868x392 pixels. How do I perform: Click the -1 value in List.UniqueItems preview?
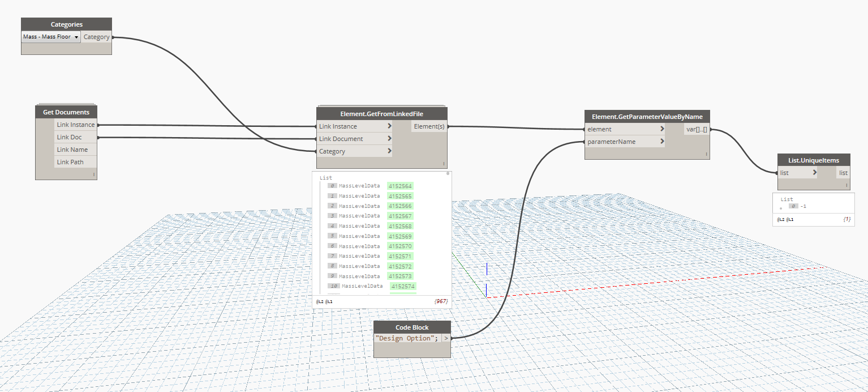(803, 206)
